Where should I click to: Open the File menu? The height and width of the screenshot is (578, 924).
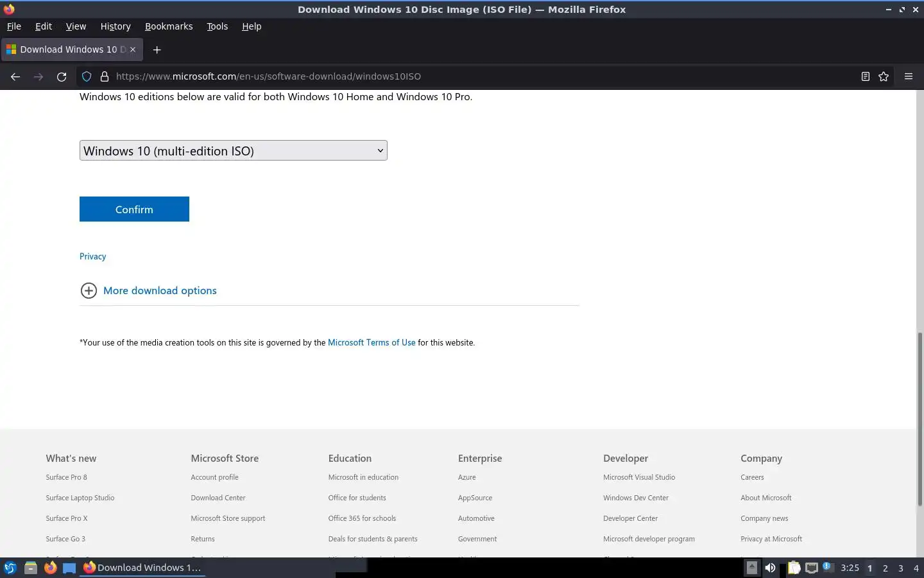(14, 26)
